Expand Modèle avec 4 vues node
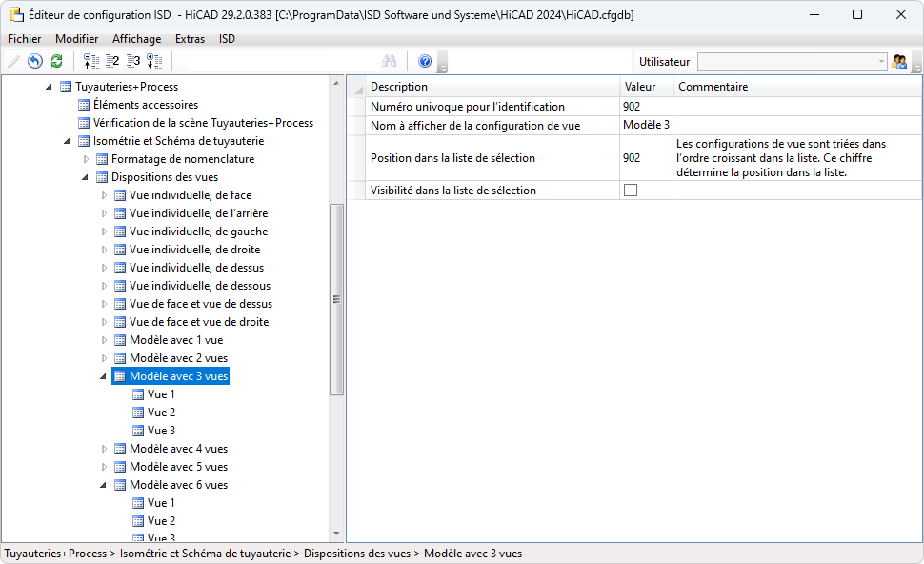 [x=104, y=449]
